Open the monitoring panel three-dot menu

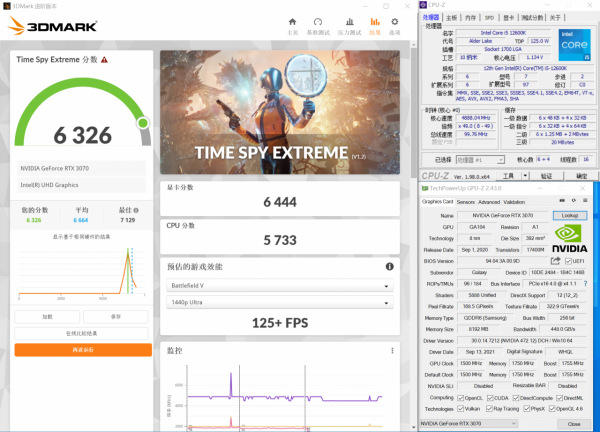click(392, 350)
